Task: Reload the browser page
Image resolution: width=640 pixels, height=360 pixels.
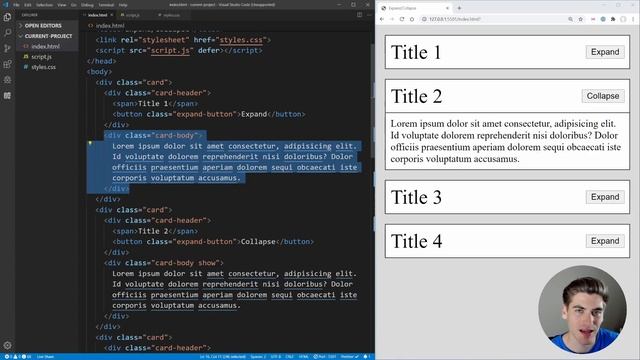Action: pyautogui.click(x=402, y=19)
